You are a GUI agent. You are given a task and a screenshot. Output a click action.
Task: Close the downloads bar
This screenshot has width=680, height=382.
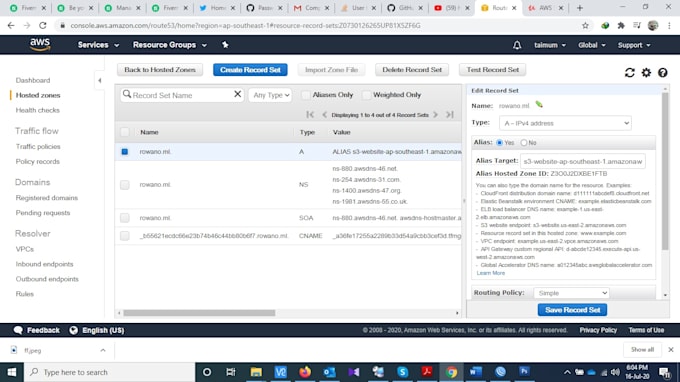670,349
